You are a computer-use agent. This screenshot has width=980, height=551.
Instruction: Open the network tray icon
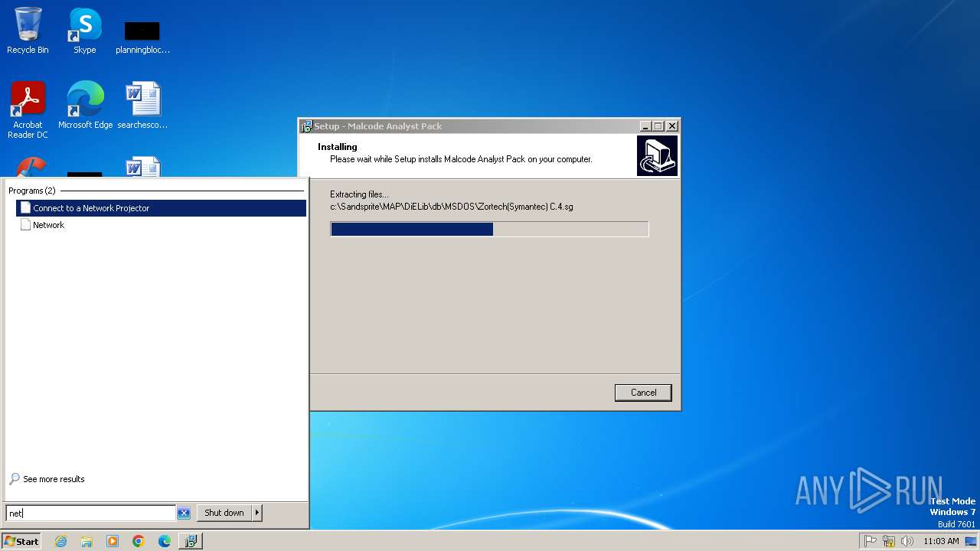(889, 541)
